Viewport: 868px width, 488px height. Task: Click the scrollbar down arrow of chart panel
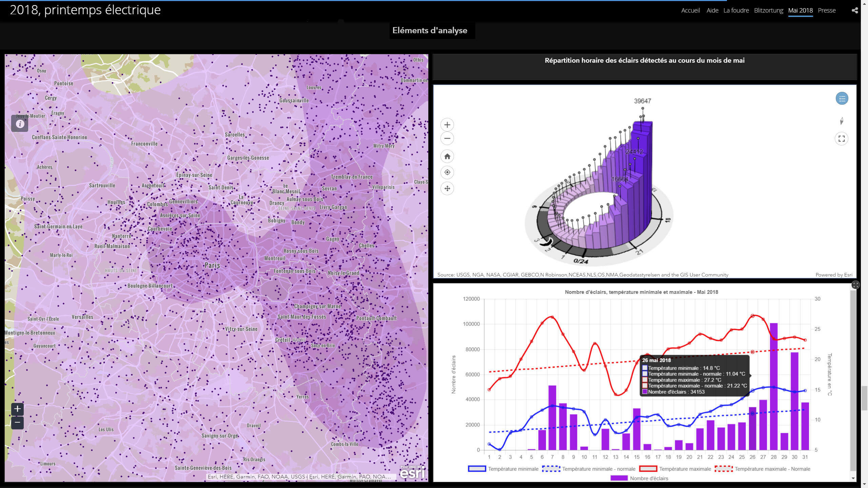coord(853,479)
